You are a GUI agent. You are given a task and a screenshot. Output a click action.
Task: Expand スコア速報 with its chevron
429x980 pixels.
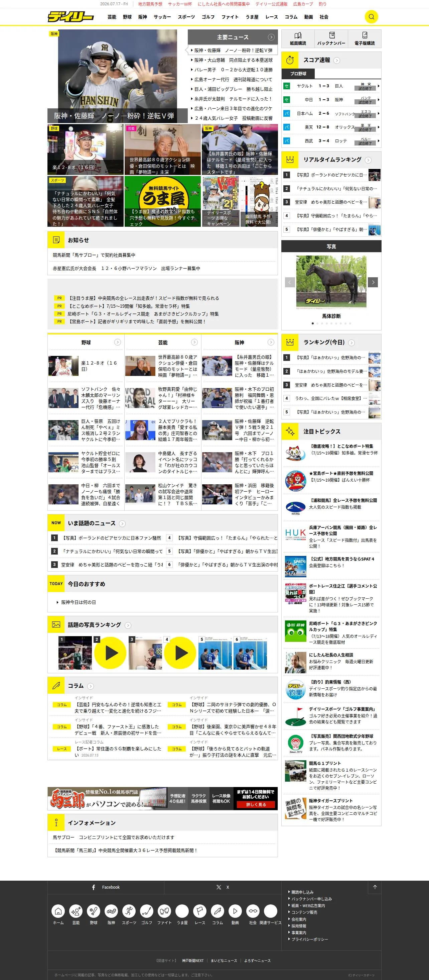337,61
